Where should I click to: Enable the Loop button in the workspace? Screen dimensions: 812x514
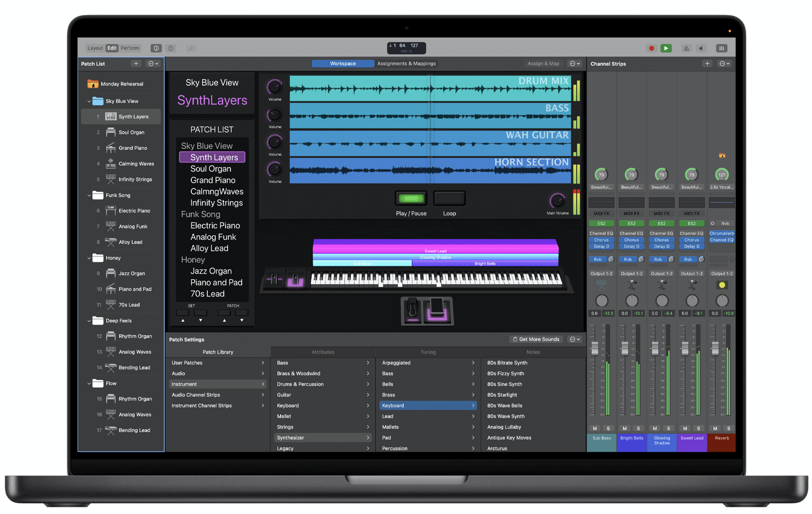(x=449, y=198)
